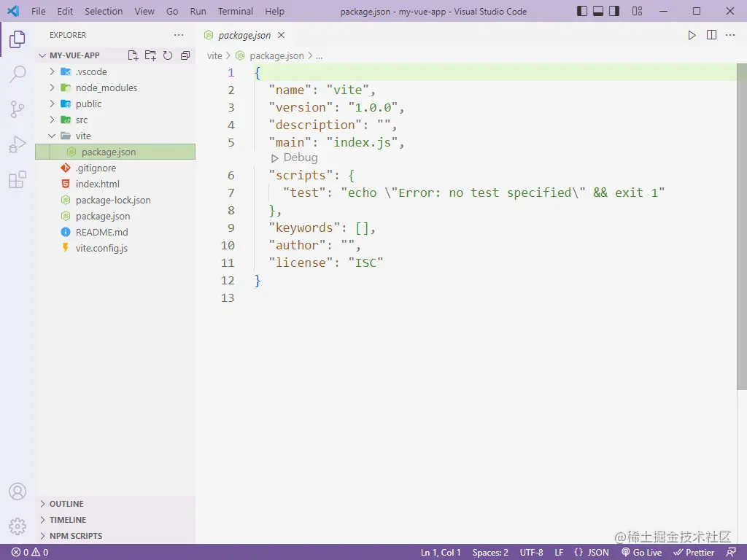Click UTF-8 encoding selector

tap(531, 553)
